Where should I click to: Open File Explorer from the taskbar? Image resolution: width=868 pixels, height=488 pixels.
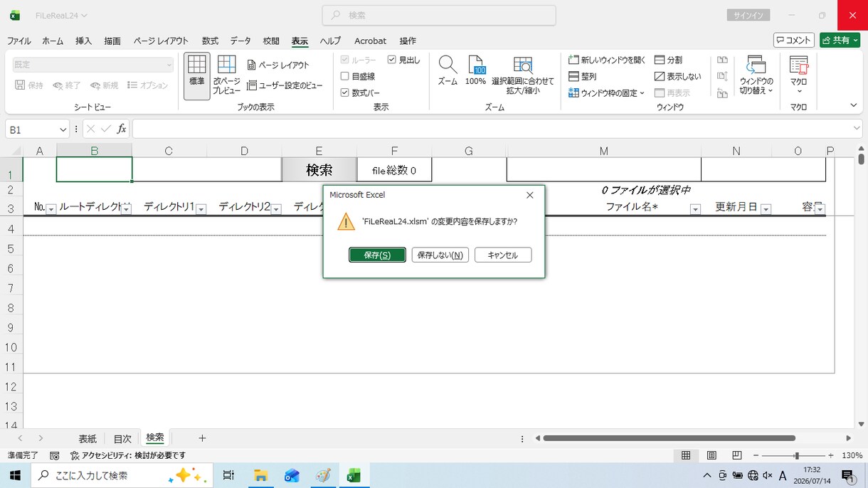260,475
